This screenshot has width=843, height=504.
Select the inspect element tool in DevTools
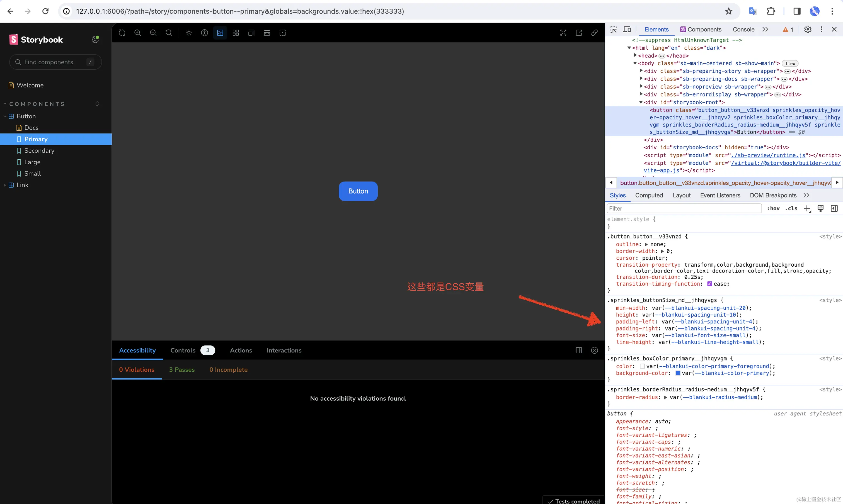pyautogui.click(x=613, y=29)
